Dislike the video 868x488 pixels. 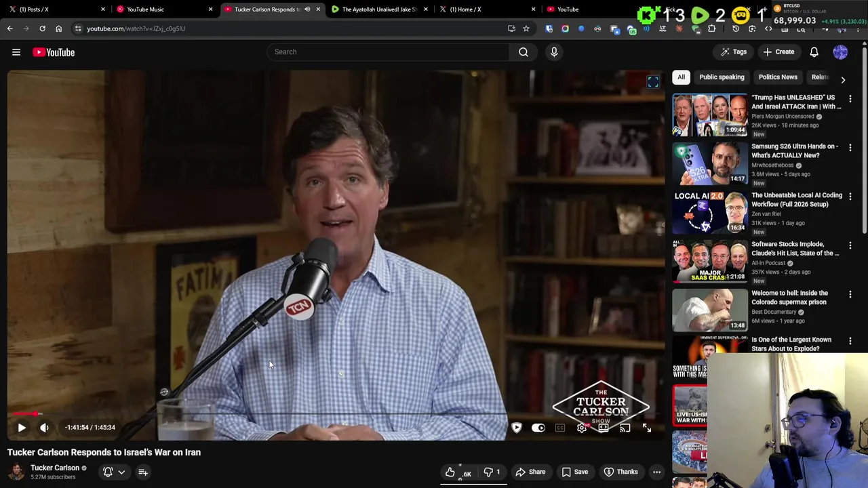(492, 472)
